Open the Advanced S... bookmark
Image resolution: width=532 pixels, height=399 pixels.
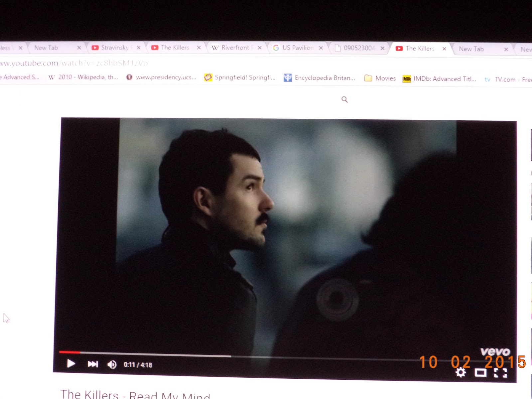coord(19,77)
